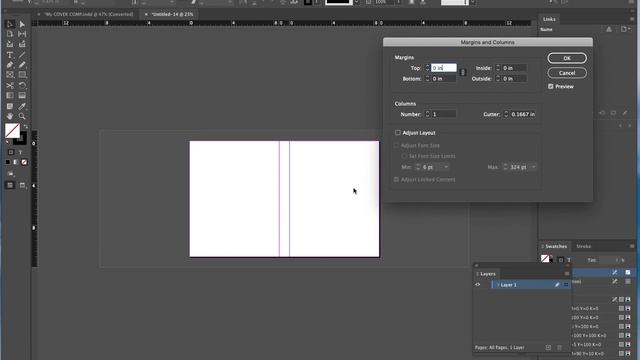This screenshot has height=360, width=640.
Task: Select the Type tool
Action: tap(10, 55)
